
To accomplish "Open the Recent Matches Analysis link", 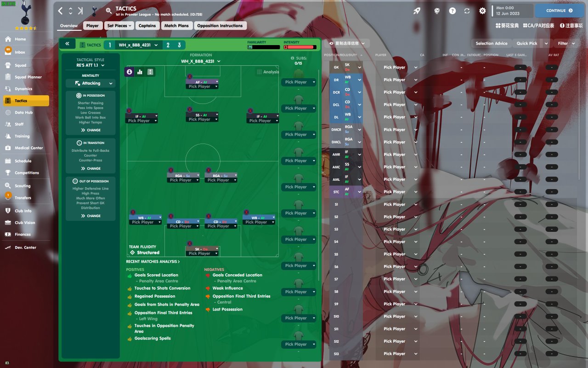I will (x=153, y=262).
